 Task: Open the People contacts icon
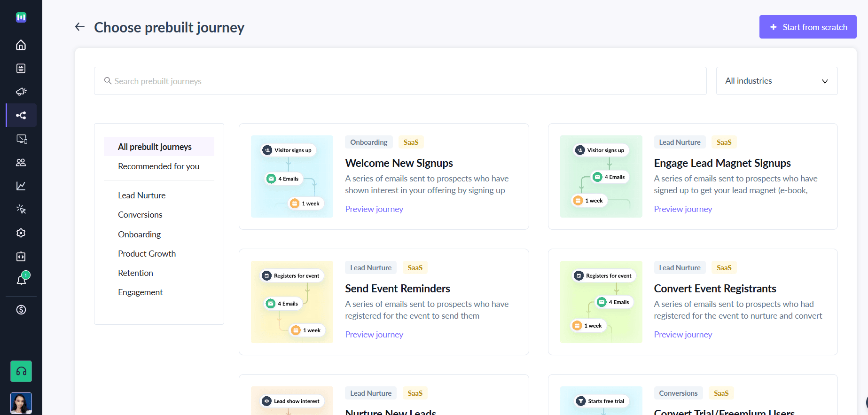[x=21, y=163]
